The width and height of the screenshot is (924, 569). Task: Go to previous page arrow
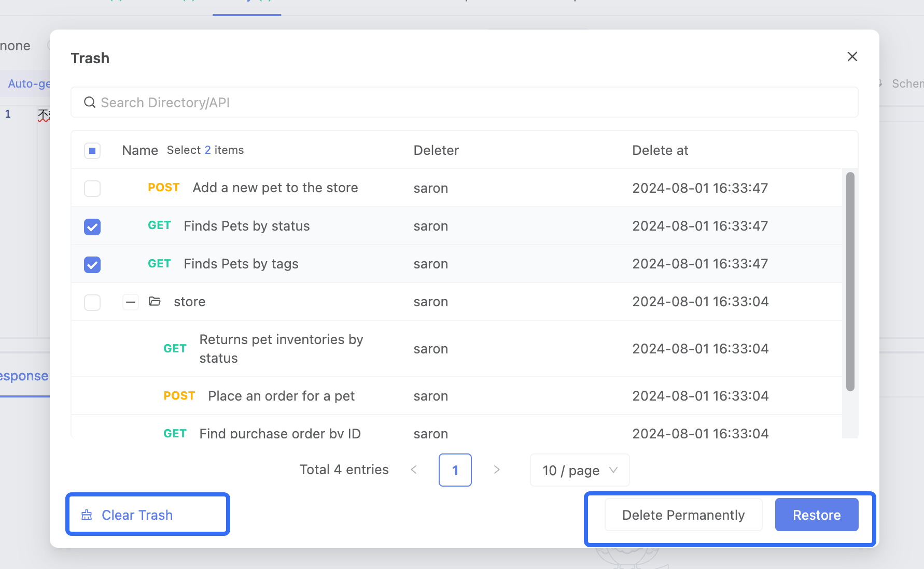coord(414,470)
